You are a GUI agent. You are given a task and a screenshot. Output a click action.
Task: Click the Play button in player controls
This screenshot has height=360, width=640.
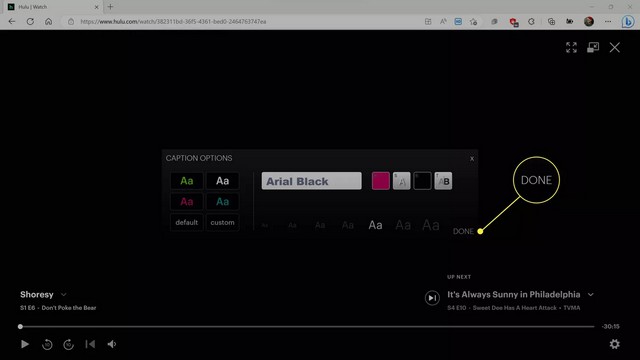pos(25,344)
